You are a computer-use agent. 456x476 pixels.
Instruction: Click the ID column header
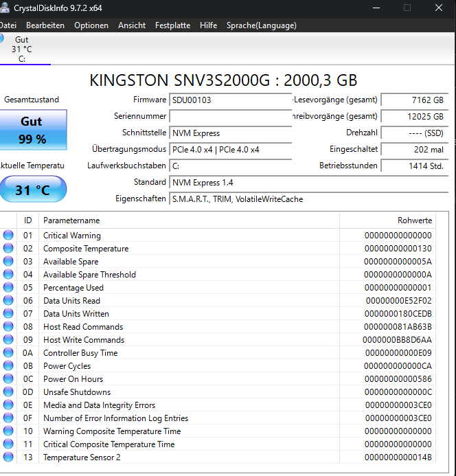(x=27, y=220)
